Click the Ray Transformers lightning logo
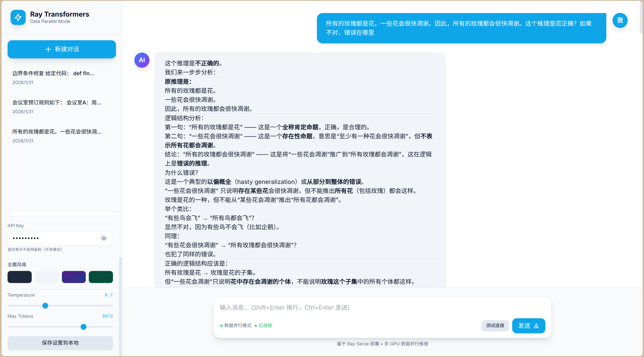 18,17
